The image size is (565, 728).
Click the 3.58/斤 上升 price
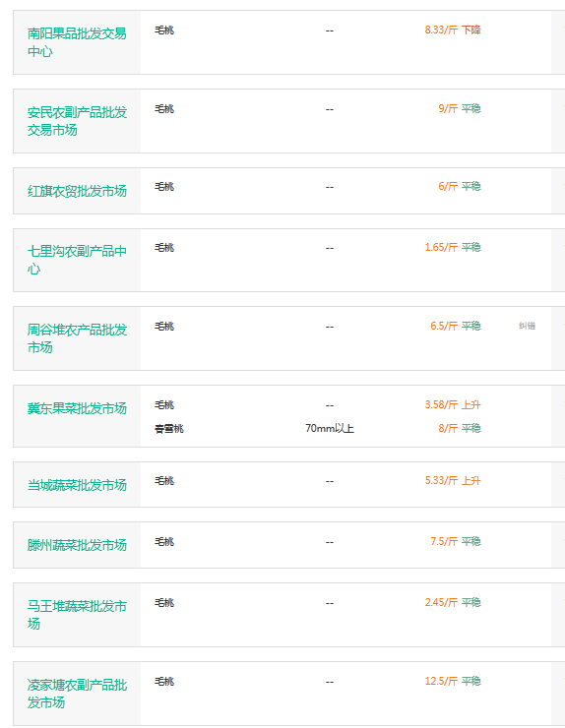[x=453, y=405]
